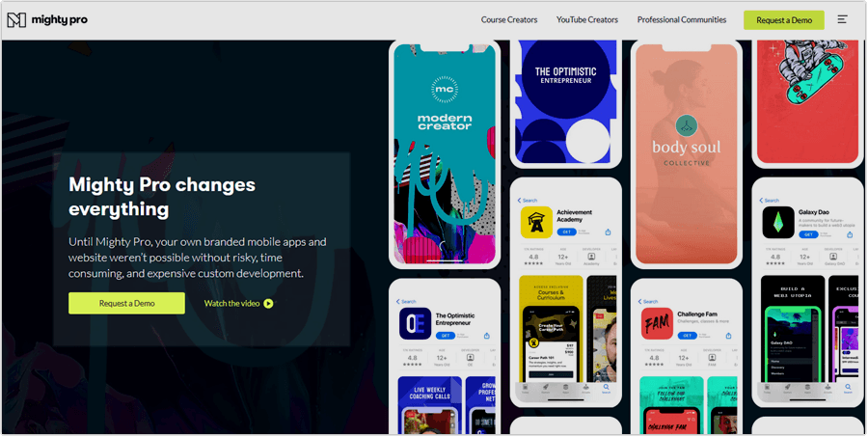Image resolution: width=868 pixels, height=437 pixels.
Task: Click the red FAM app icon
Action: click(x=656, y=322)
